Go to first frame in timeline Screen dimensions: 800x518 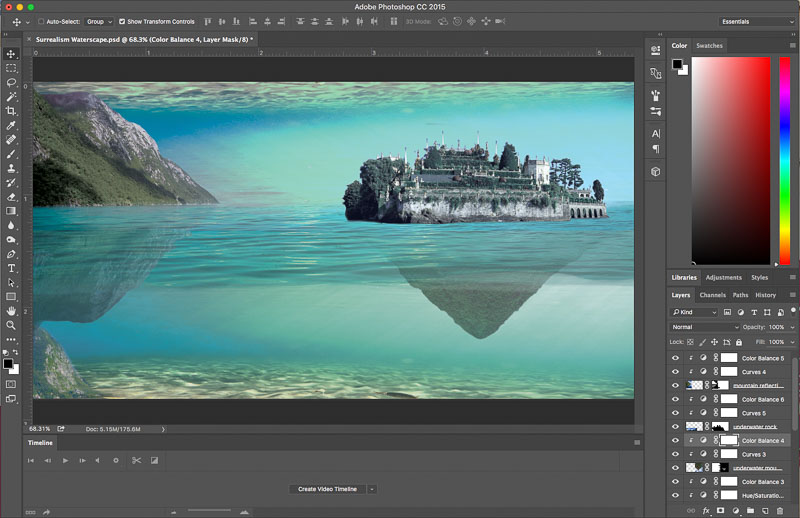pyautogui.click(x=31, y=460)
